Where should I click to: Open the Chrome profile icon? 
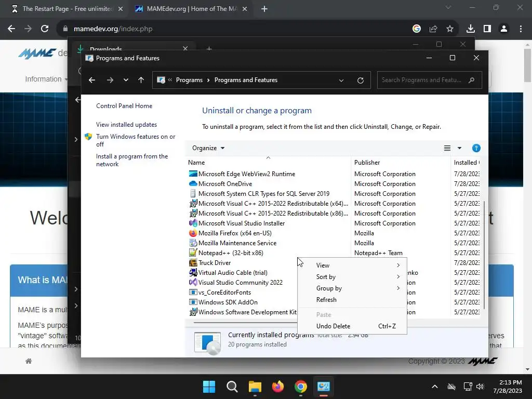click(504, 29)
